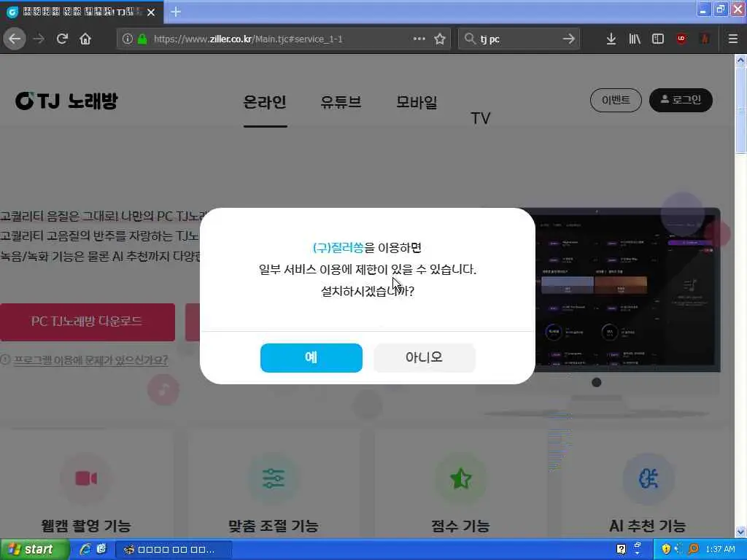Click the page scrollbar up arrow
This screenshot has width=747, height=560.
[x=740, y=60]
